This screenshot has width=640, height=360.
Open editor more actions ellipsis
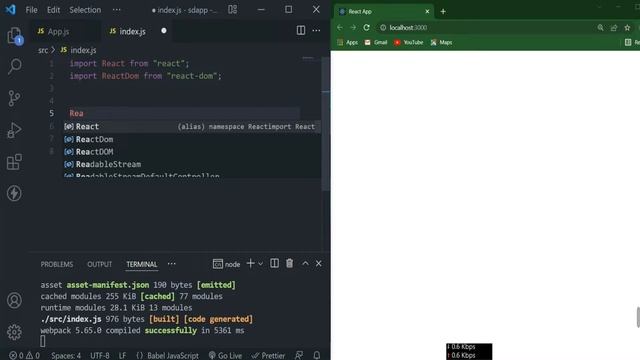click(x=316, y=30)
